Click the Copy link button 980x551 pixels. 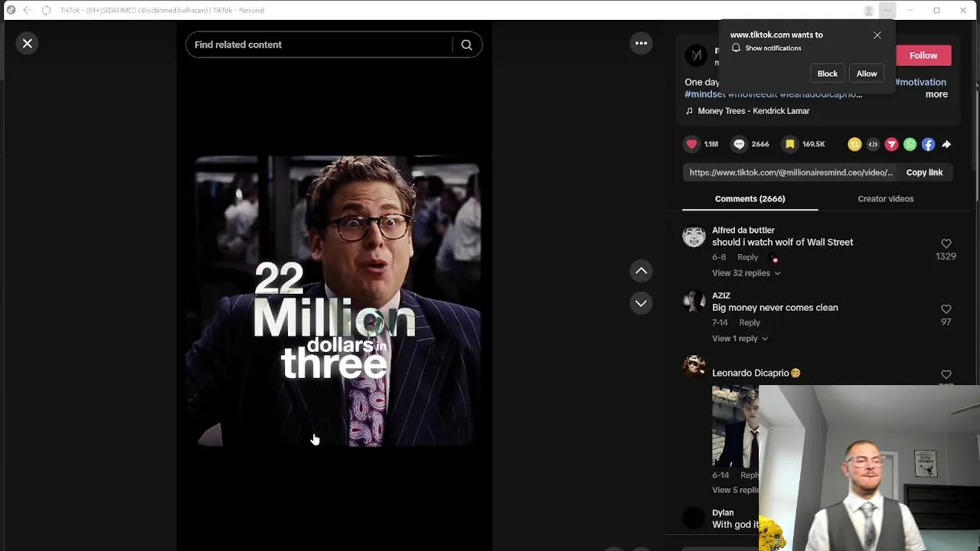(924, 172)
